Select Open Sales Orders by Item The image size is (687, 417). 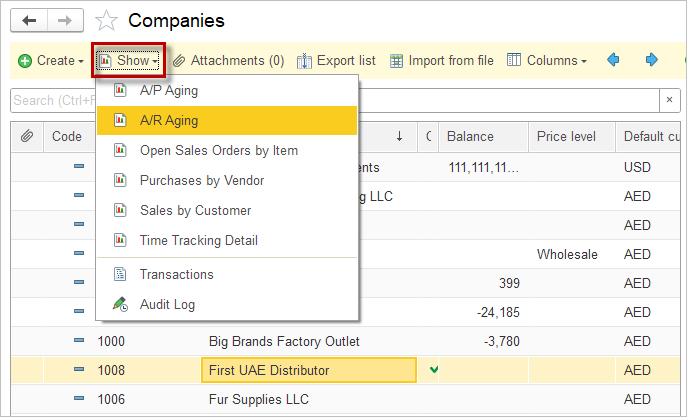[x=218, y=151]
